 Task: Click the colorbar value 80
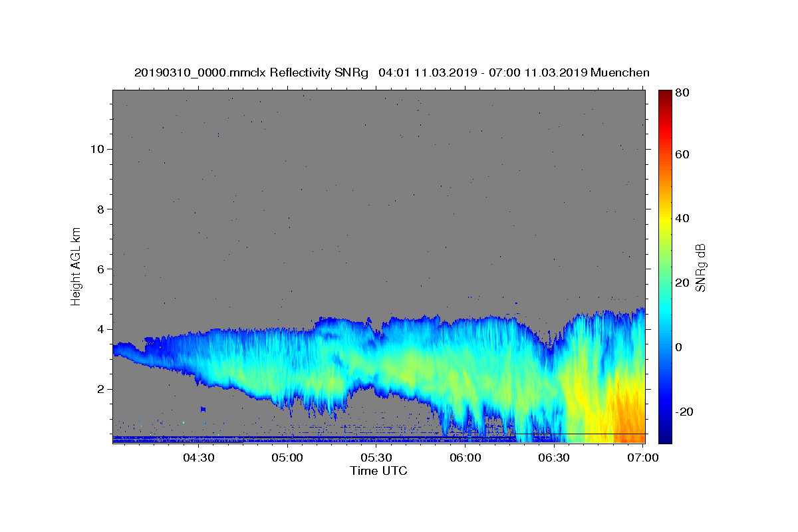pos(682,92)
